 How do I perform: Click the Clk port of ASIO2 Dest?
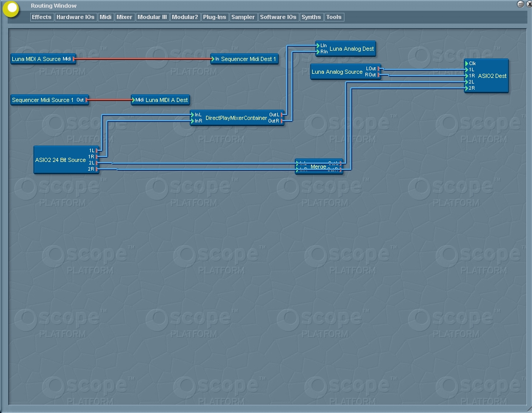click(x=467, y=64)
